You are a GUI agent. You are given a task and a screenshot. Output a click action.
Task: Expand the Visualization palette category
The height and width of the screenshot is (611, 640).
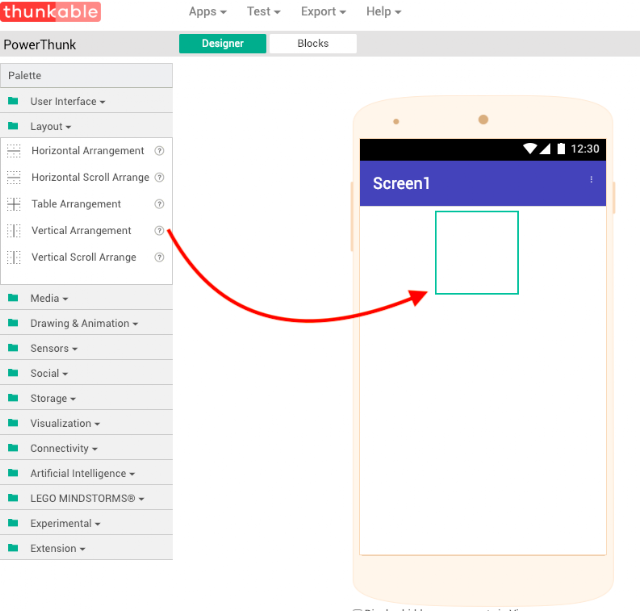pos(86,423)
